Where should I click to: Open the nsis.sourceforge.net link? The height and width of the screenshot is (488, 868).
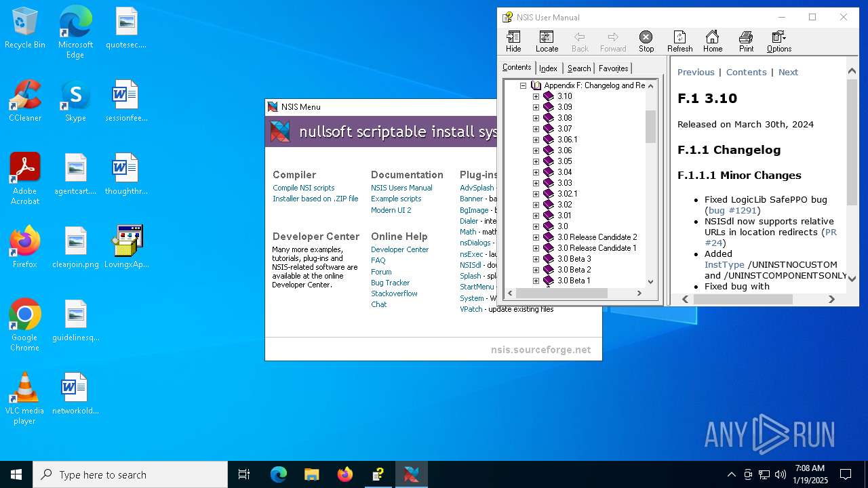(540, 350)
